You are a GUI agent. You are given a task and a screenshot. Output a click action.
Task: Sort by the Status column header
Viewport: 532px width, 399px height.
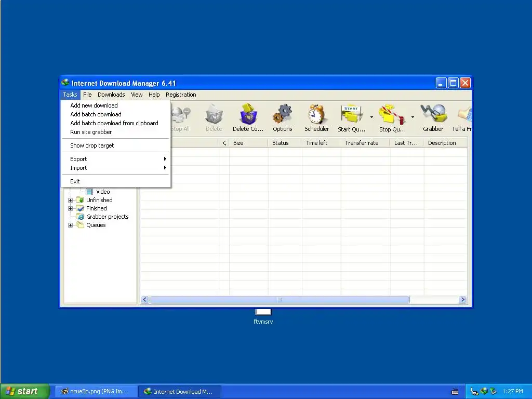[284, 143]
